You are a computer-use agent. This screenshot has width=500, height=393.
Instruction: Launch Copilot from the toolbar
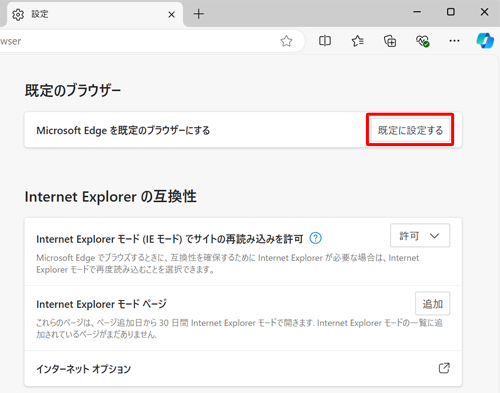485,41
